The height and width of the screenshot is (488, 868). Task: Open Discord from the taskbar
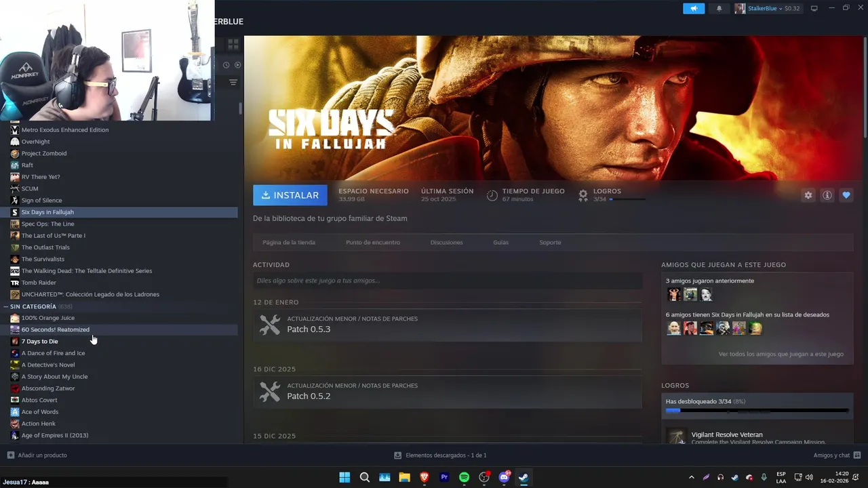(x=504, y=477)
